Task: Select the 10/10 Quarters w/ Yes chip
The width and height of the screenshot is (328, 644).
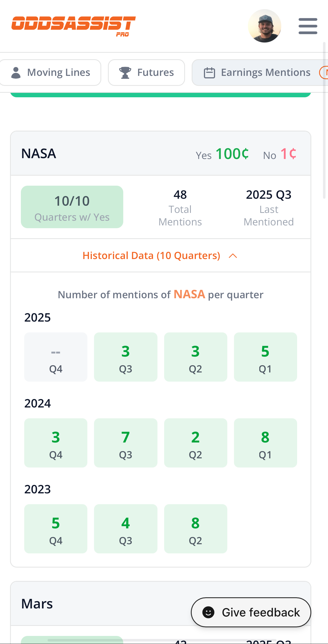Action: pos(72,207)
